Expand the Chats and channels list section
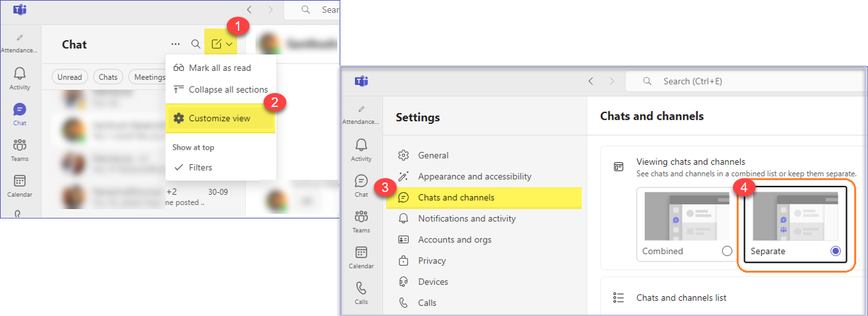 [x=681, y=298]
